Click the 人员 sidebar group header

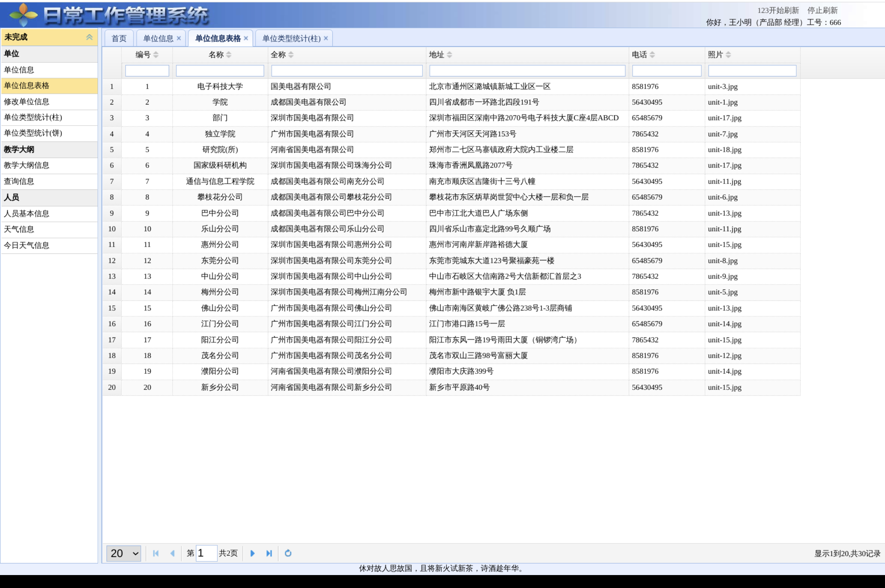(x=50, y=198)
